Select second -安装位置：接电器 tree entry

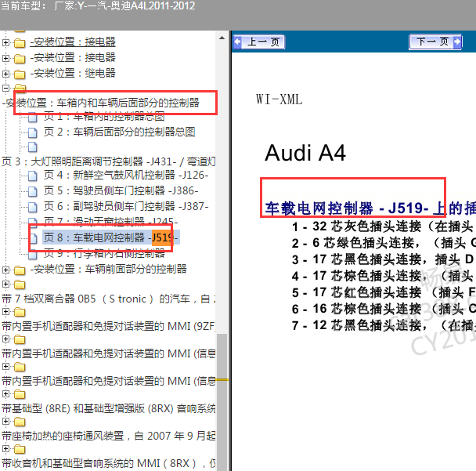click(73, 57)
